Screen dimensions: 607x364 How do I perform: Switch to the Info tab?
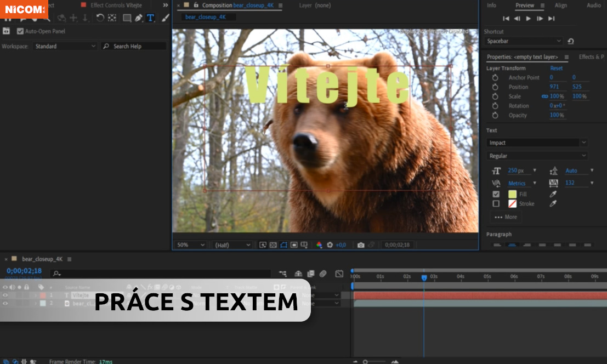[492, 5]
